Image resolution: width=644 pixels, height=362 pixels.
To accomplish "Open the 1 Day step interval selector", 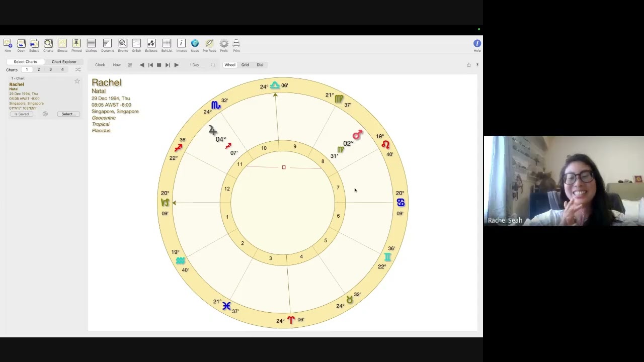I will pos(194,65).
